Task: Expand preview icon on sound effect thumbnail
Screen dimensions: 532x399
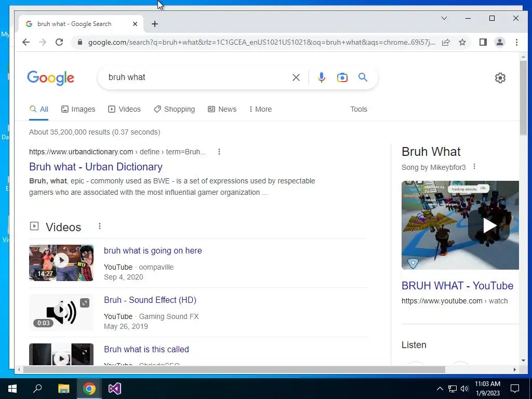Action: 85,303
